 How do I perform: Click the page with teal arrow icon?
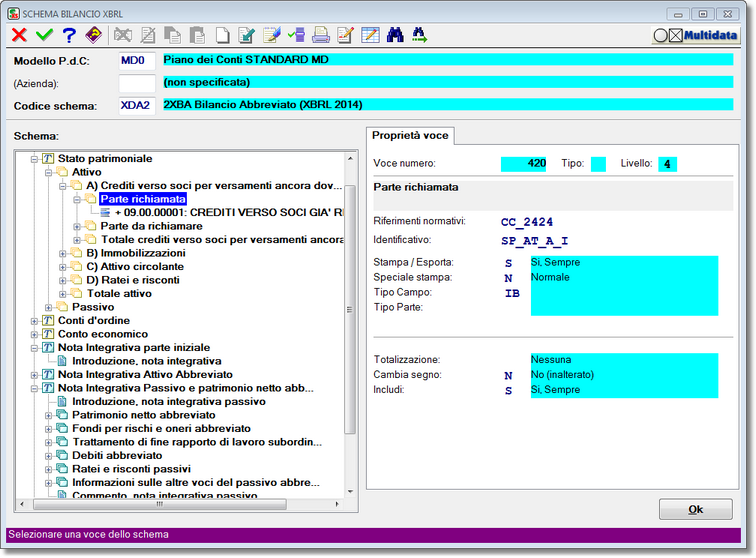[x=247, y=35]
